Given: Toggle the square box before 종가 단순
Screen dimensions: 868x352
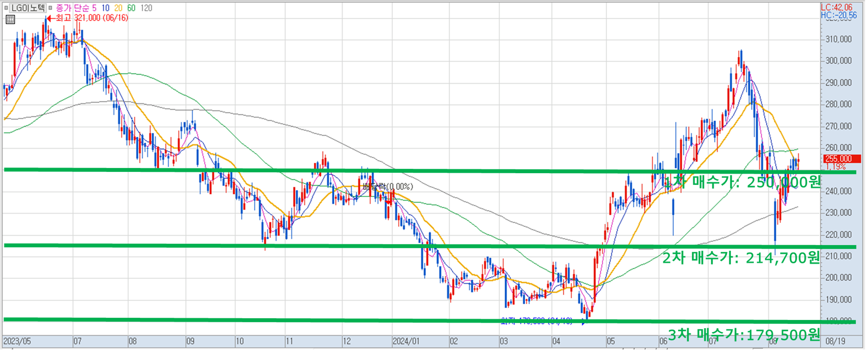Looking at the screenshot, I should pos(51,8).
